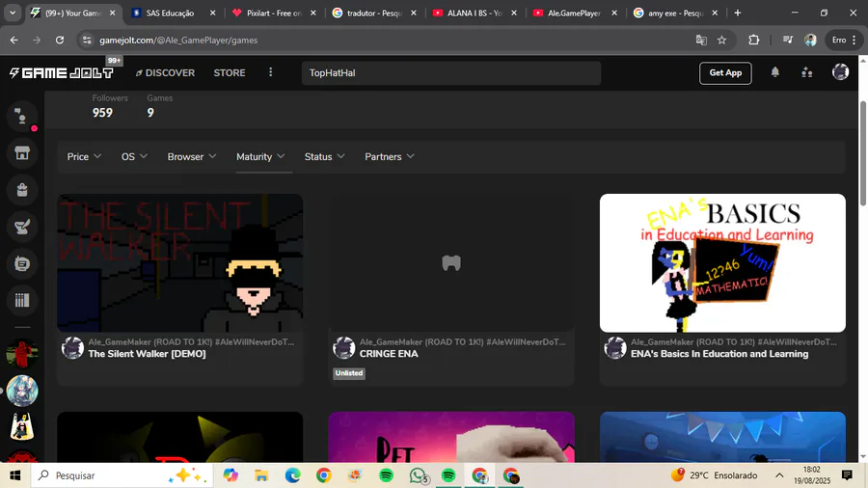Open the user avatar menu in Game Jolt header
Image resolution: width=868 pixels, height=488 pixels.
click(840, 72)
